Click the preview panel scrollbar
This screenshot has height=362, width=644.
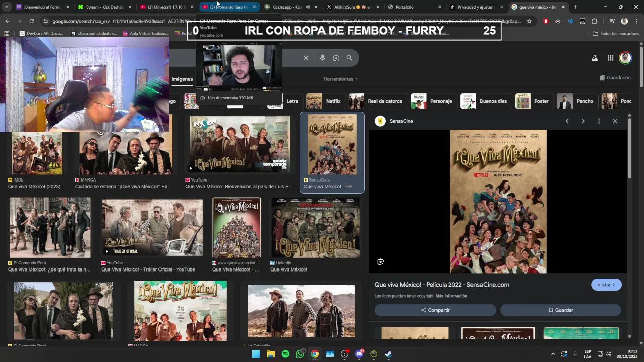629,148
